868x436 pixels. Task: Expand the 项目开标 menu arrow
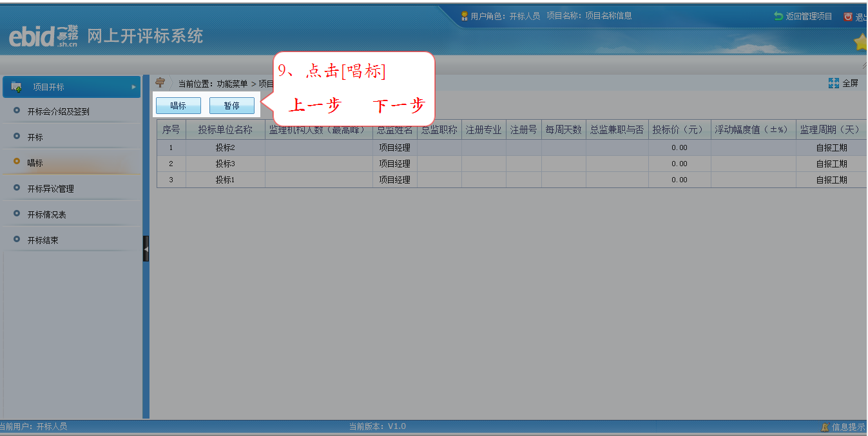[133, 87]
